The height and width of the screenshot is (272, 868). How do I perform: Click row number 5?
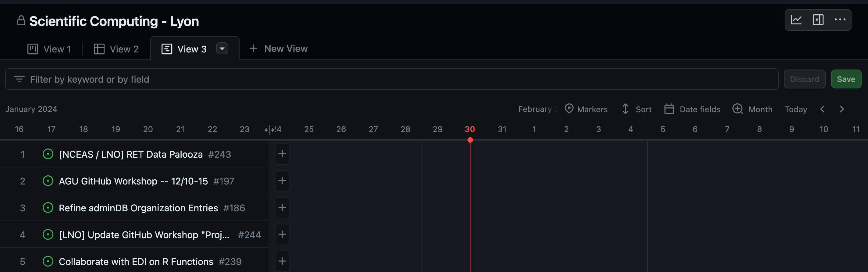click(x=23, y=262)
